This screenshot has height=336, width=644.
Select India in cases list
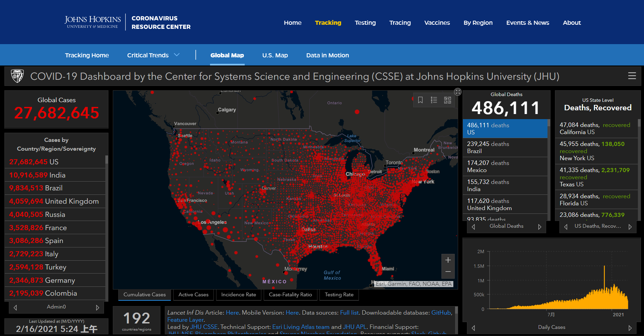click(x=55, y=175)
